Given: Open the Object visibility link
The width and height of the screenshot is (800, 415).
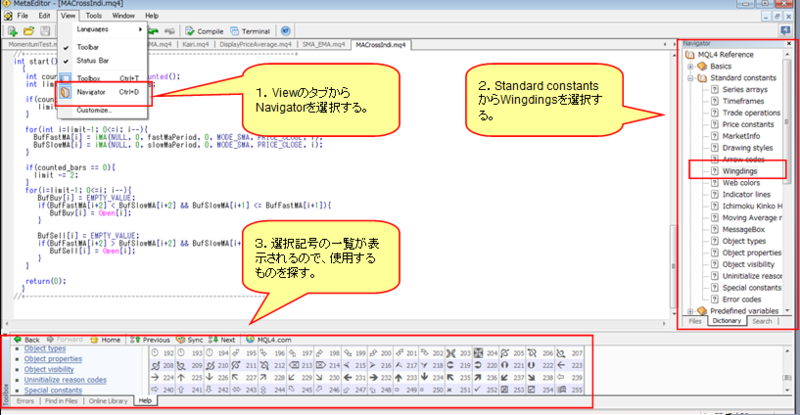Looking at the screenshot, I should point(49,370).
